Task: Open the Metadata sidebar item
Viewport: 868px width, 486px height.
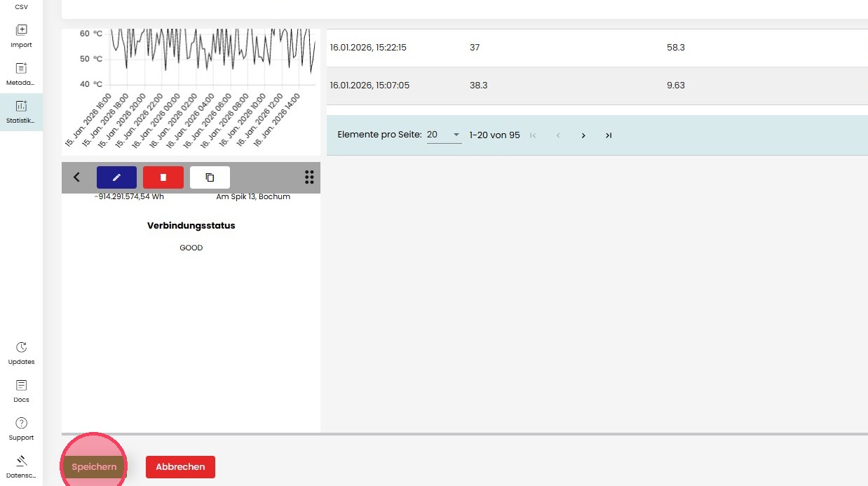Action: pyautogui.click(x=21, y=74)
